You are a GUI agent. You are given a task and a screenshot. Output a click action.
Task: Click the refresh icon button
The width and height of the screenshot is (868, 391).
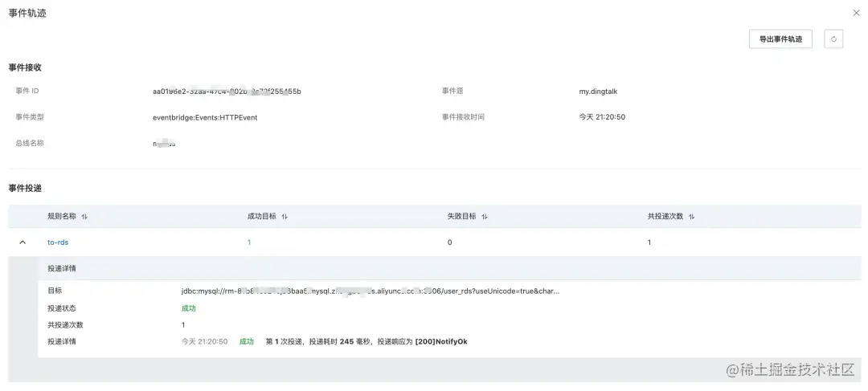833,39
